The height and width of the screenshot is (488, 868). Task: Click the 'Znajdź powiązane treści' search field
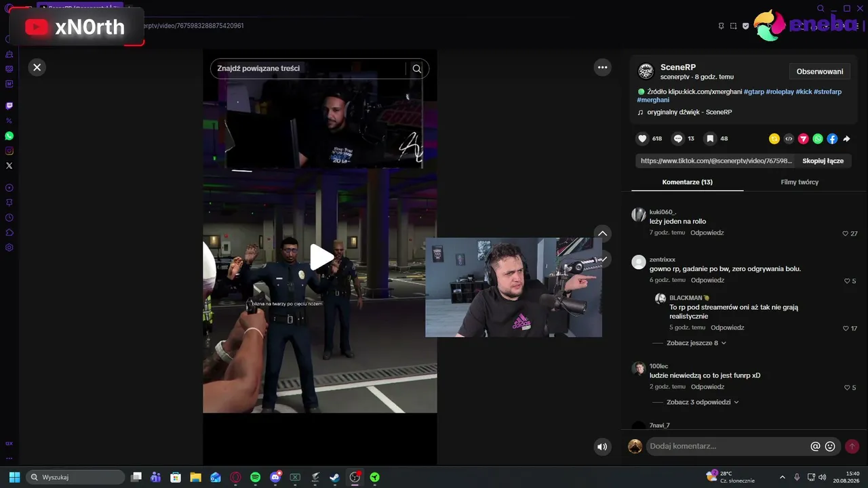coord(309,68)
